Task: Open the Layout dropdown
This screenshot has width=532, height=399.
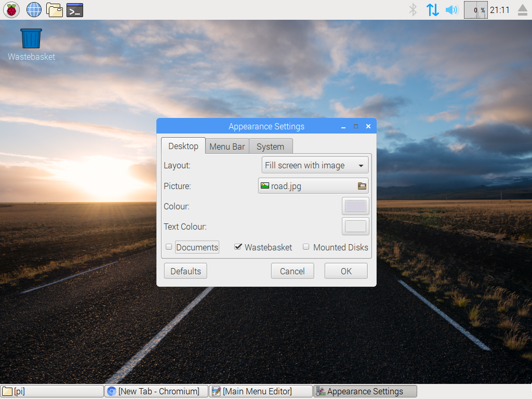Action: 314,165
